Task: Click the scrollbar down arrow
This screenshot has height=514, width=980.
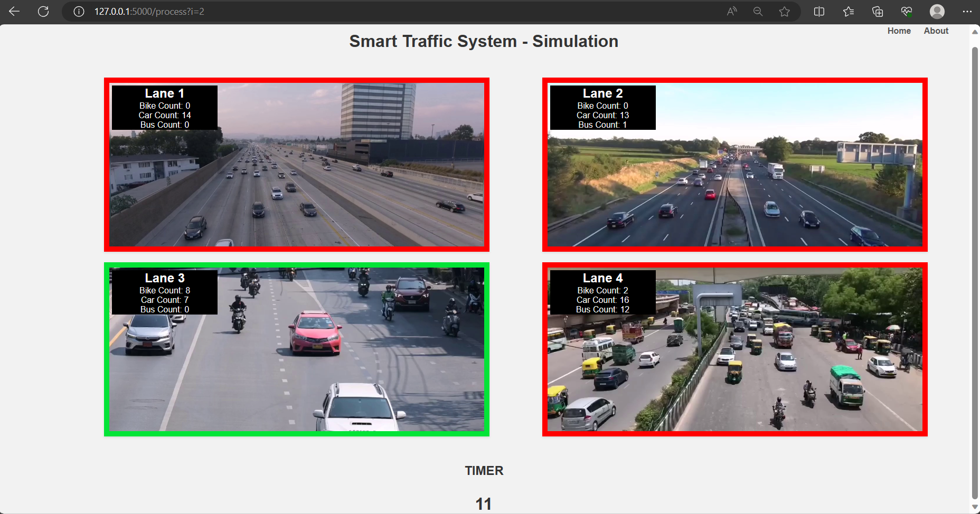Action: pos(975,507)
